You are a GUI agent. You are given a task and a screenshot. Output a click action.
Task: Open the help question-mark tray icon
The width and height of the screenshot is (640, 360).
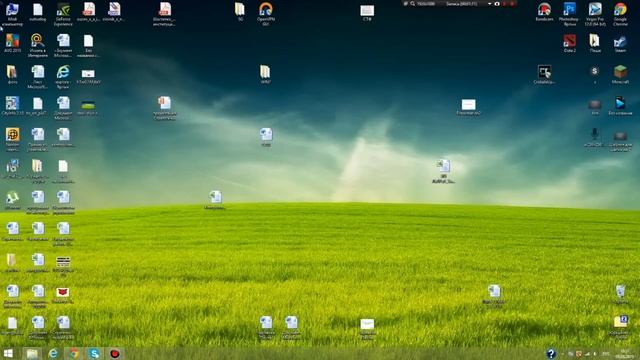[551, 353]
